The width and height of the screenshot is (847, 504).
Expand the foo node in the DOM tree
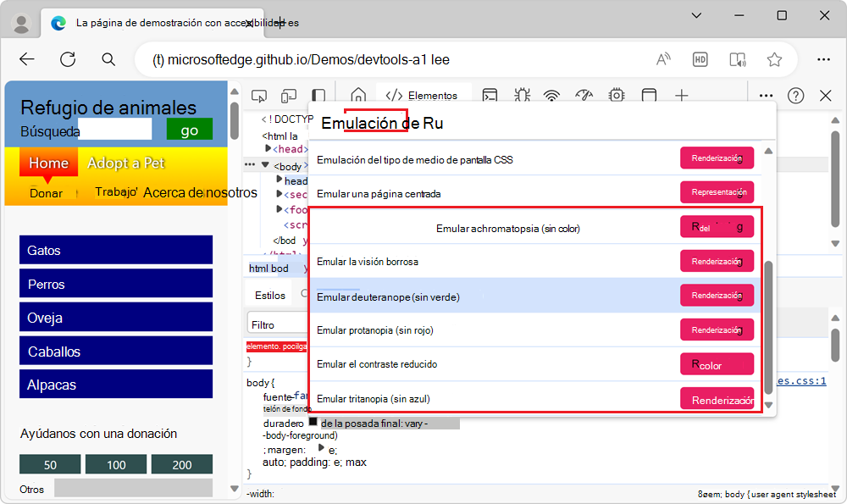tap(280, 208)
